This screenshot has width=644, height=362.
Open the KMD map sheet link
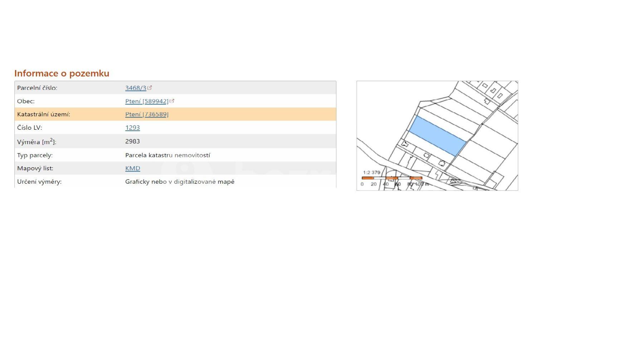[x=132, y=168]
